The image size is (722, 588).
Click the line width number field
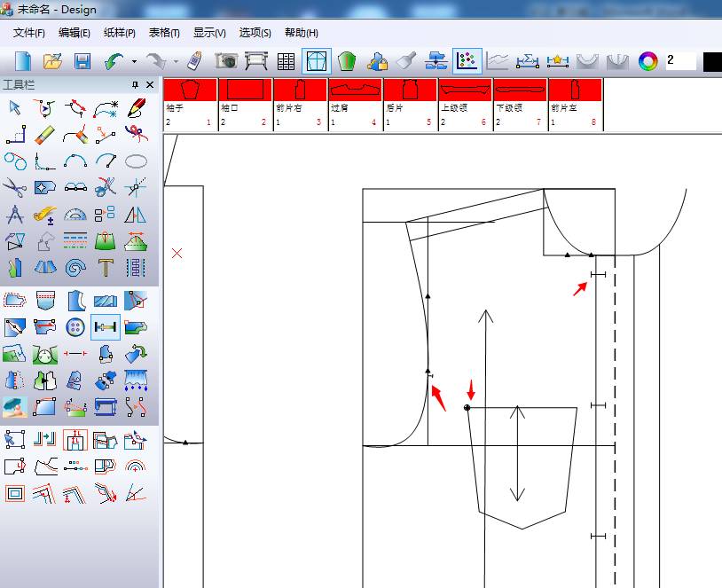coord(680,61)
